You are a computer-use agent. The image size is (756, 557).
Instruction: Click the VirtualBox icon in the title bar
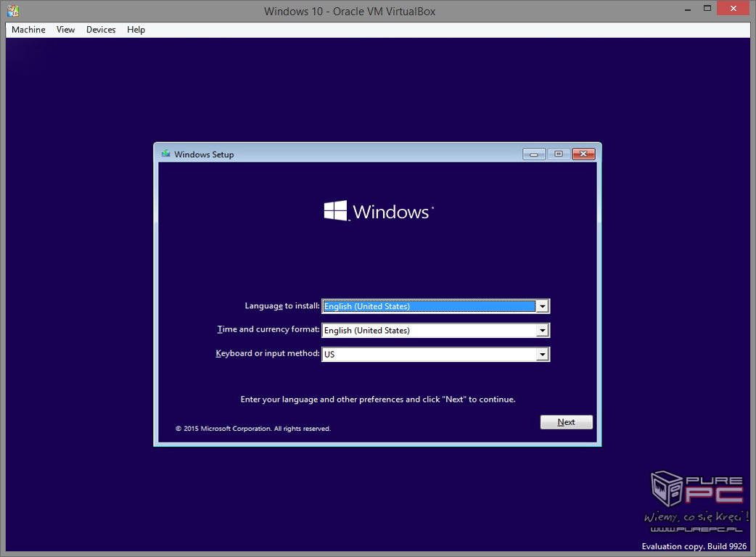point(13,11)
